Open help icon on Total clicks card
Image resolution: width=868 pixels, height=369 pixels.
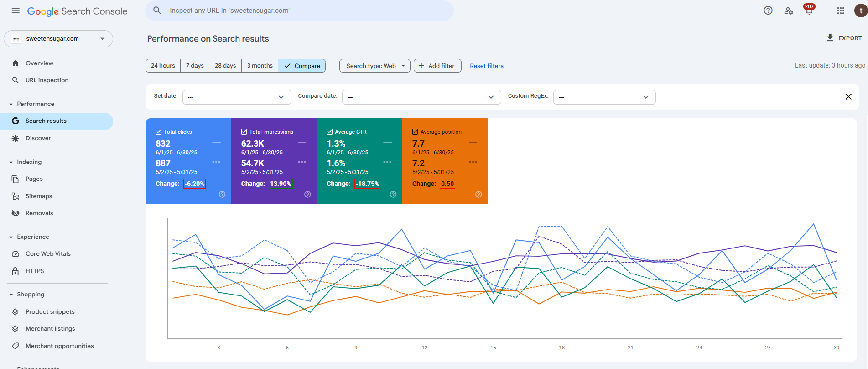click(x=222, y=195)
